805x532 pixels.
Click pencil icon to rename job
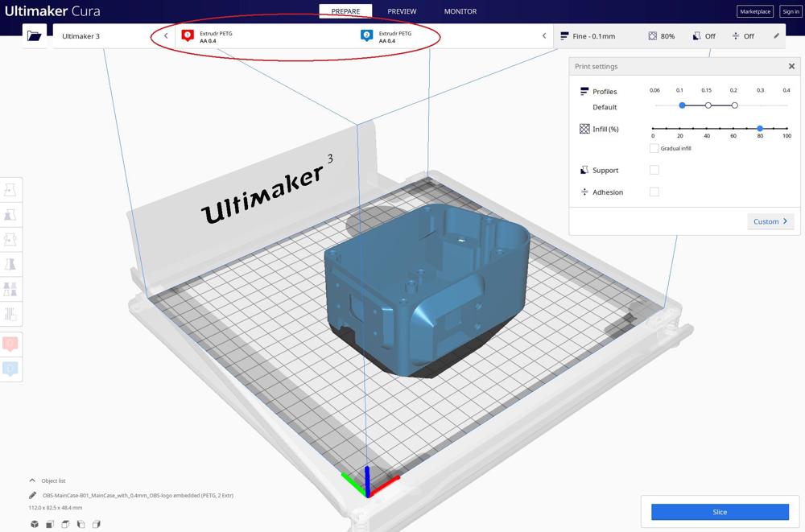[32, 496]
